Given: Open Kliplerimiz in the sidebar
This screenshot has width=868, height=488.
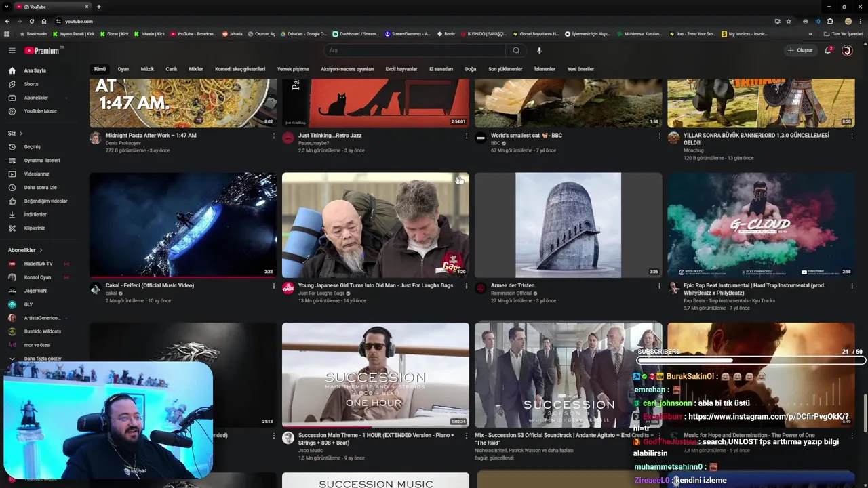Looking at the screenshot, I should 35,228.
